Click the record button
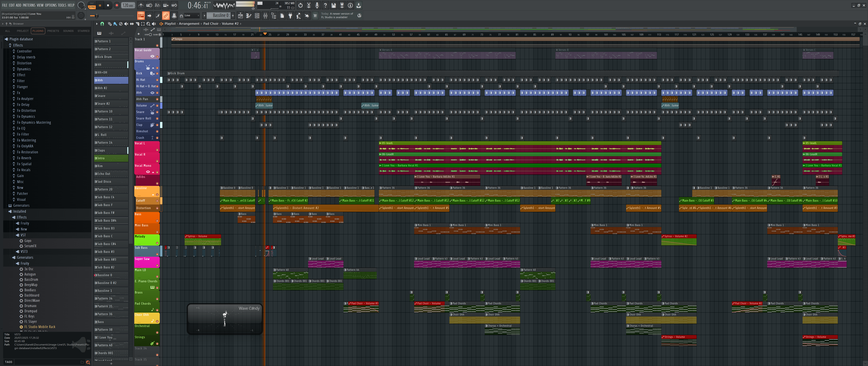Image resolution: width=868 pixels, height=366 pixels. point(117,5)
